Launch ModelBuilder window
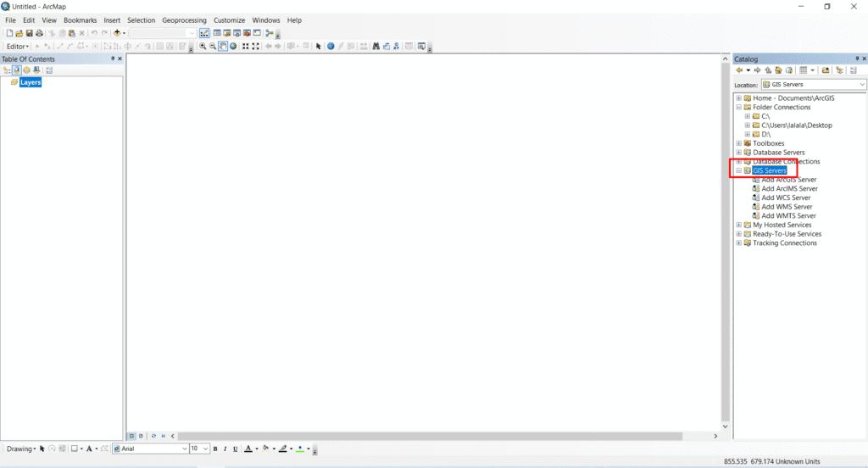 (270, 33)
